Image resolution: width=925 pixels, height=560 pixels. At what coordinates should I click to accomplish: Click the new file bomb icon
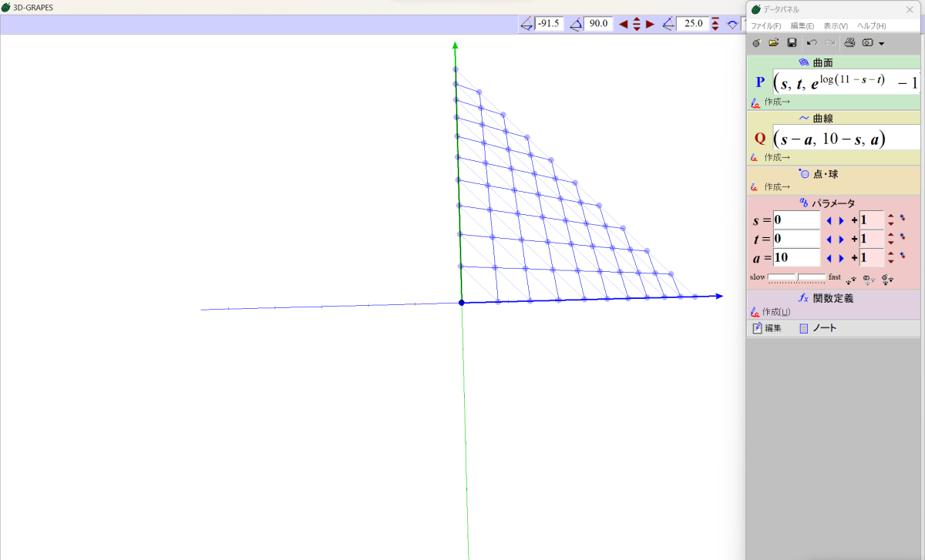(x=756, y=42)
